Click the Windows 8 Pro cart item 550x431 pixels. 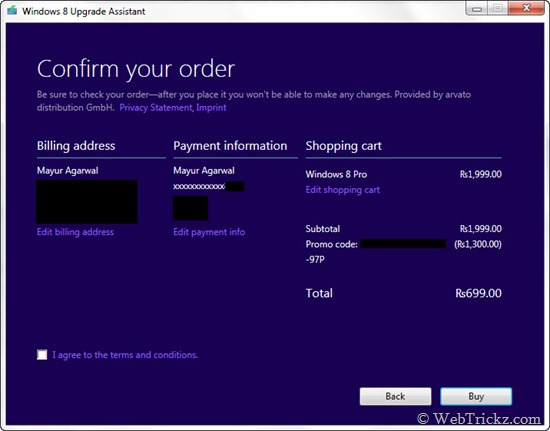coord(336,174)
